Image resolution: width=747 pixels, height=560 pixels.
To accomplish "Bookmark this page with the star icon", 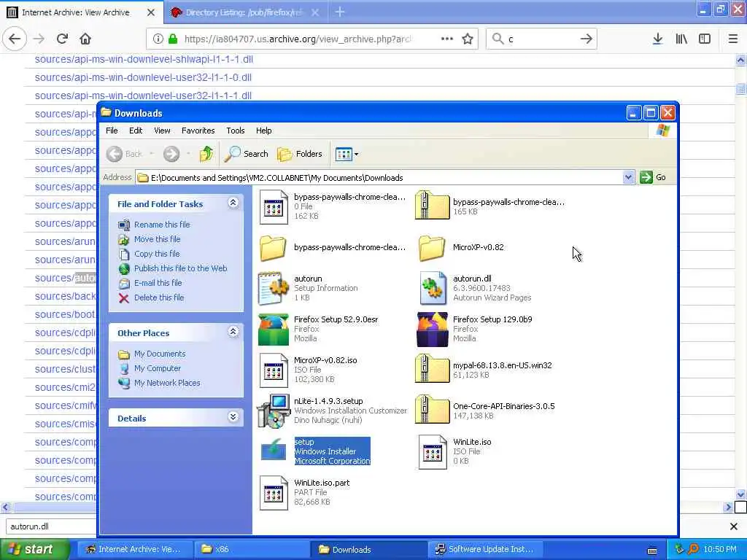I will click(468, 39).
